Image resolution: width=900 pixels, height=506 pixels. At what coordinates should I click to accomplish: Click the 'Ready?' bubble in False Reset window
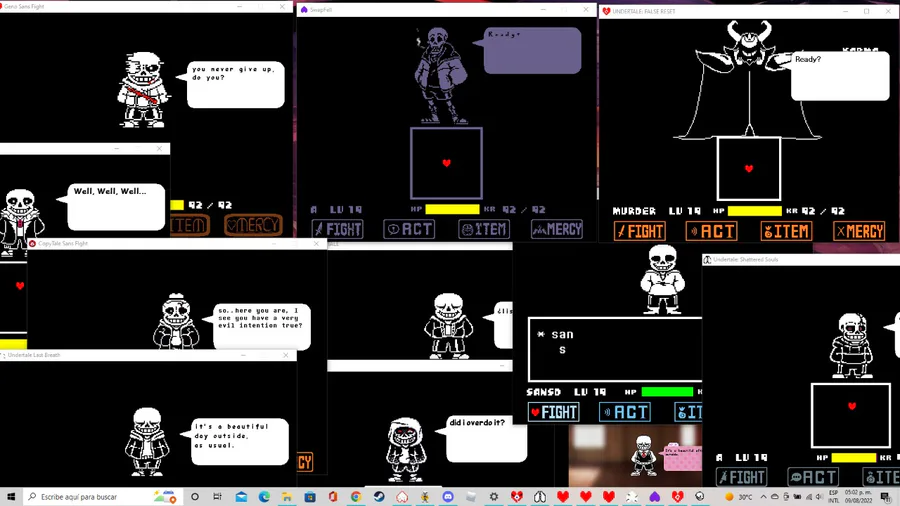(839, 76)
